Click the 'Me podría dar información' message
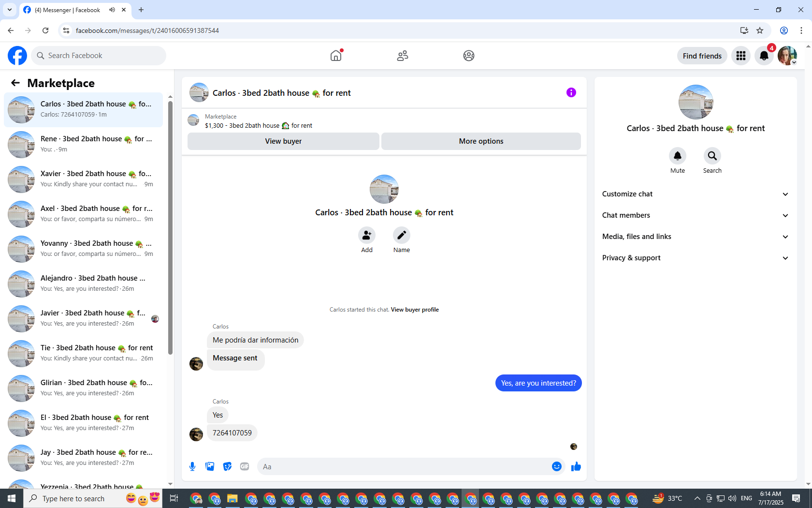The height and width of the screenshot is (508, 812). pyautogui.click(x=255, y=340)
